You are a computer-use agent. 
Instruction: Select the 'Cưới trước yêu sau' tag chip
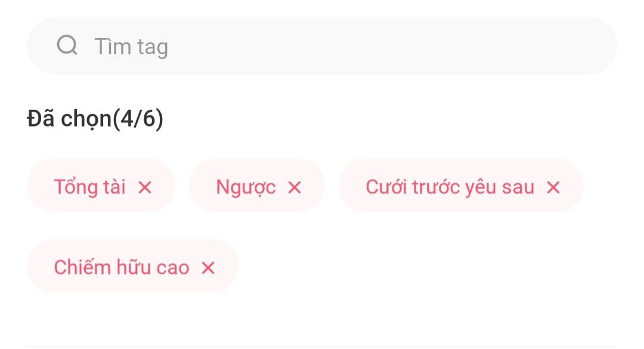pyautogui.click(x=450, y=187)
